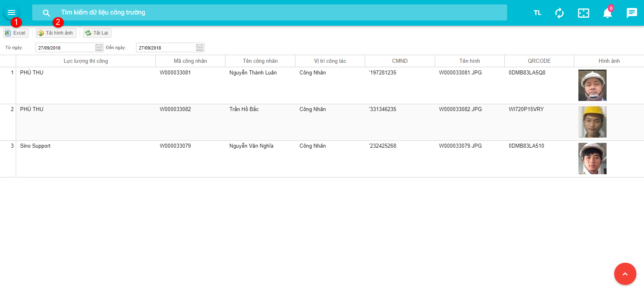Image resolution: width=644 pixels, height=305 pixels.
Task: Open Nguyễn Thành Luân's photo thumbnail
Action: pyautogui.click(x=592, y=85)
